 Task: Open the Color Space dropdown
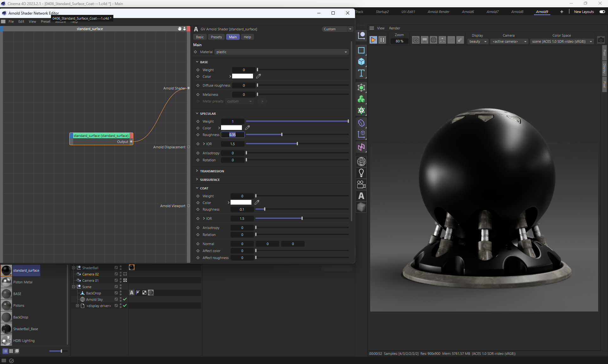[x=562, y=41]
